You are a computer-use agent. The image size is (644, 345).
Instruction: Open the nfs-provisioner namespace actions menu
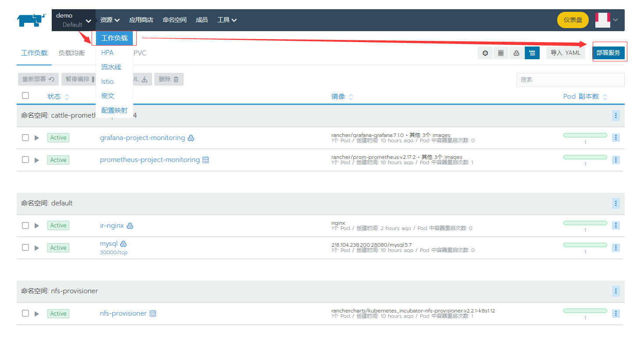point(616,291)
